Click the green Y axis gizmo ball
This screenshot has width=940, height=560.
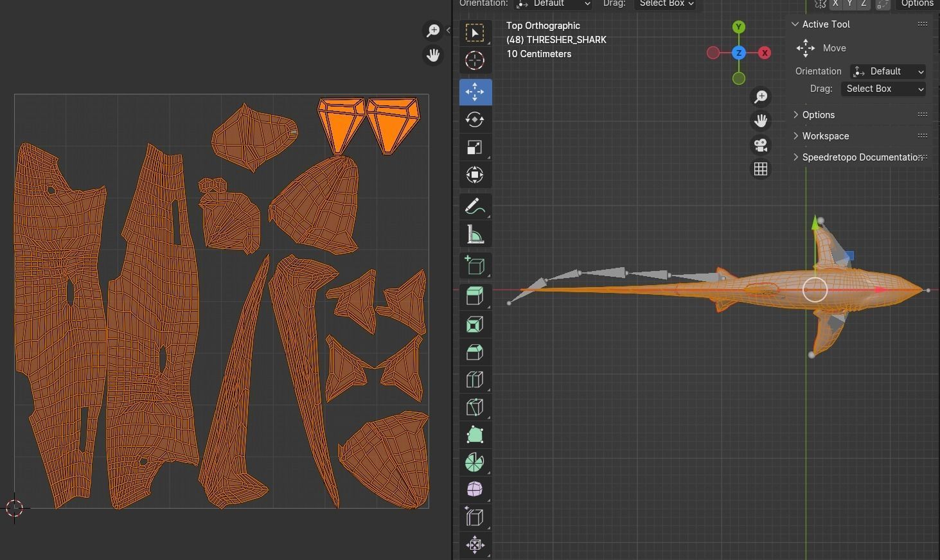[x=739, y=27]
